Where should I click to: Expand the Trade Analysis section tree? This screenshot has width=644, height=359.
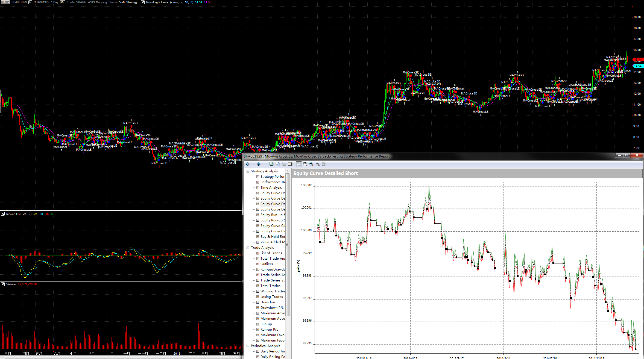[x=248, y=247]
